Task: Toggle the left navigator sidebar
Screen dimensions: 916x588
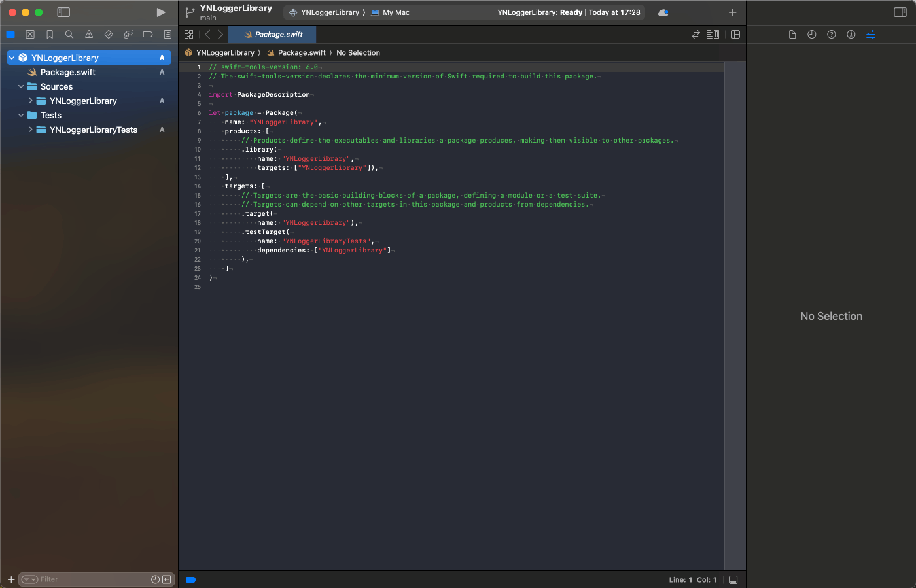Action: [x=63, y=12]
